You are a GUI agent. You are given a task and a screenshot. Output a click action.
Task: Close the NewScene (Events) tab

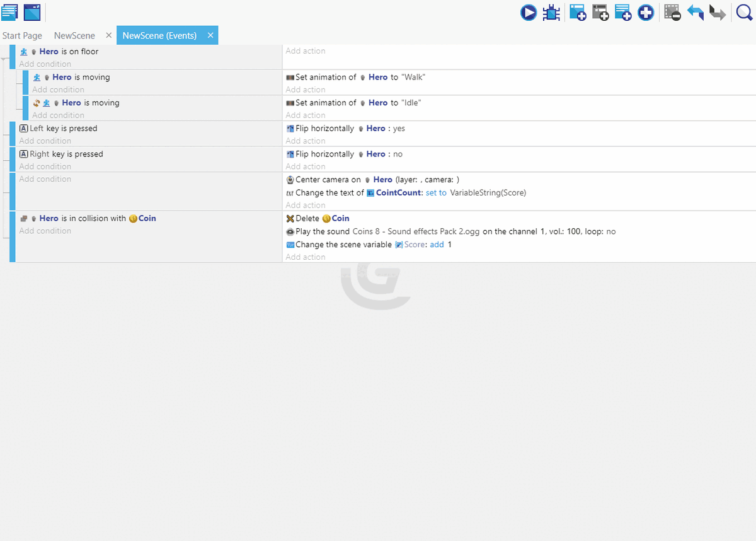pos(210,35)
